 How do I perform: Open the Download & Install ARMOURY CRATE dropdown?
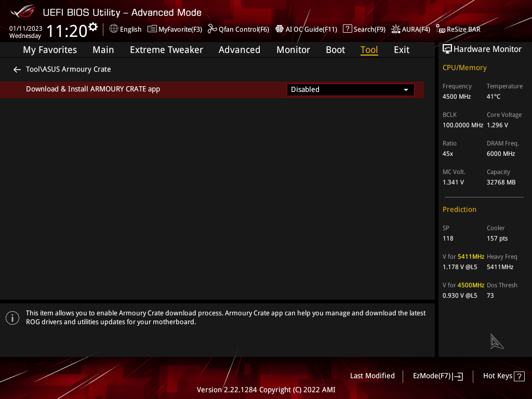pos(351,89)
